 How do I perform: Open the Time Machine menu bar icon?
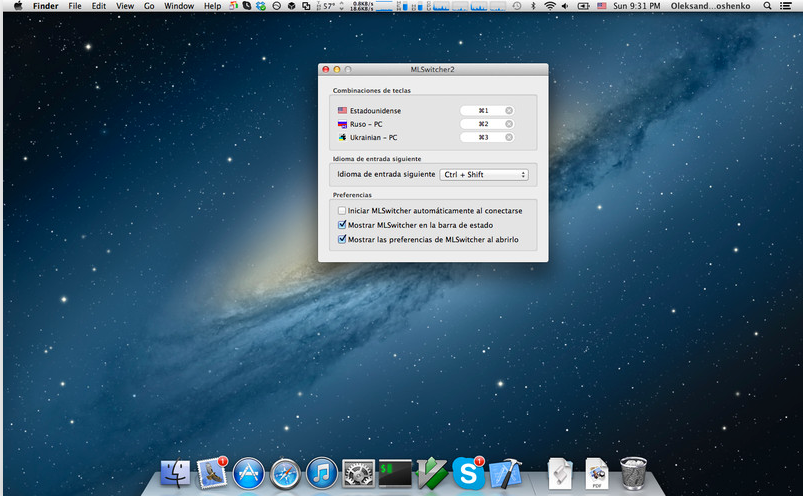click(x=517, y=6)
